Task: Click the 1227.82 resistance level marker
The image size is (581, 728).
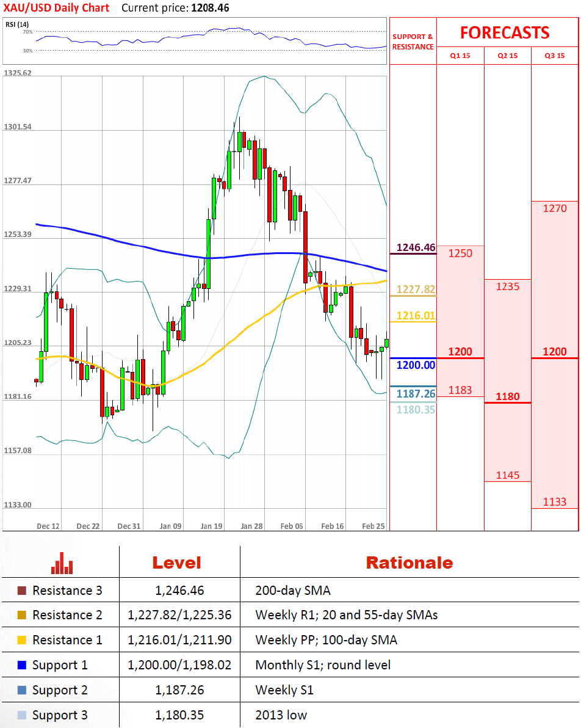Action: pyautogui.click(x=416, y=289)
